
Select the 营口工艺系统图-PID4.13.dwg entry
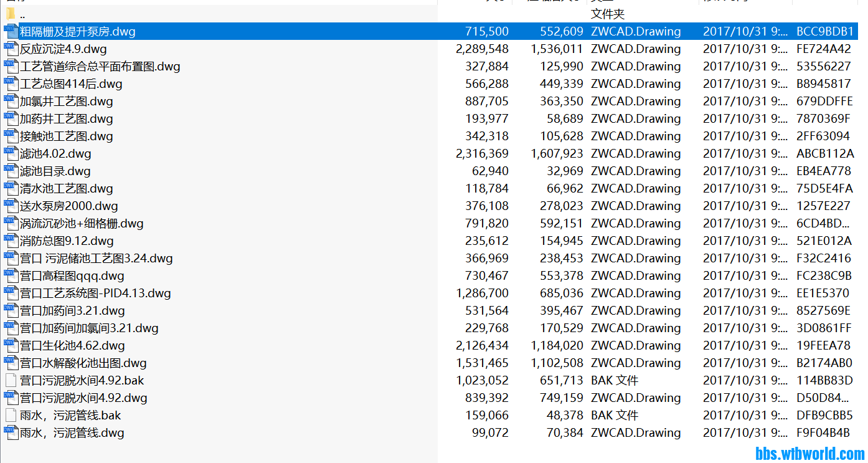click(95, 293)
